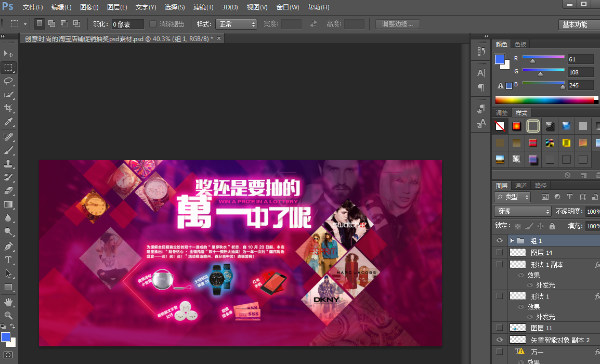Viewport: 600px width, 364px height.
Task: Open the blend mode dropdown 穿透
Action: pos(523,211)
